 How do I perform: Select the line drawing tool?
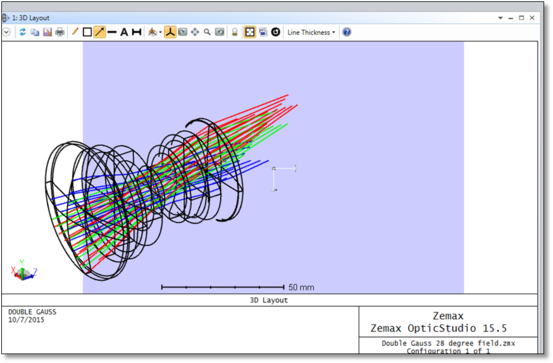point(112,32)
